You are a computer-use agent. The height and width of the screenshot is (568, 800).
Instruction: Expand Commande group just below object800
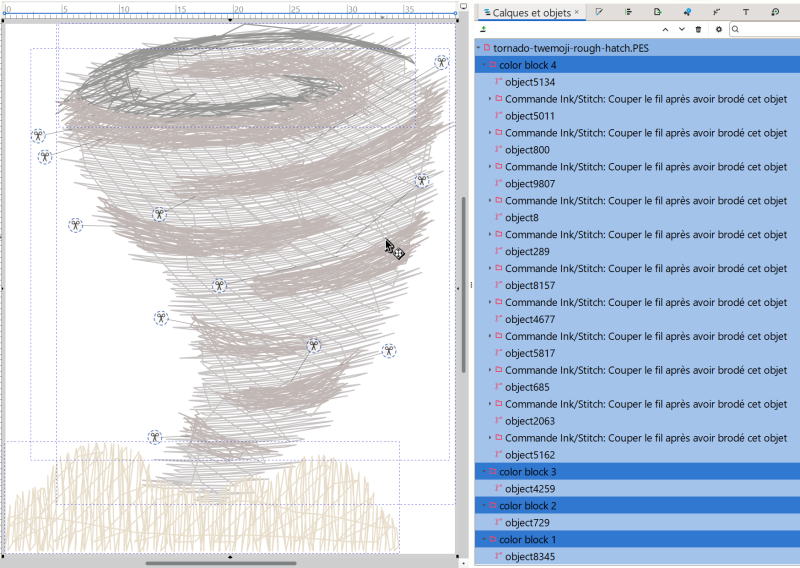click(490, 166)
